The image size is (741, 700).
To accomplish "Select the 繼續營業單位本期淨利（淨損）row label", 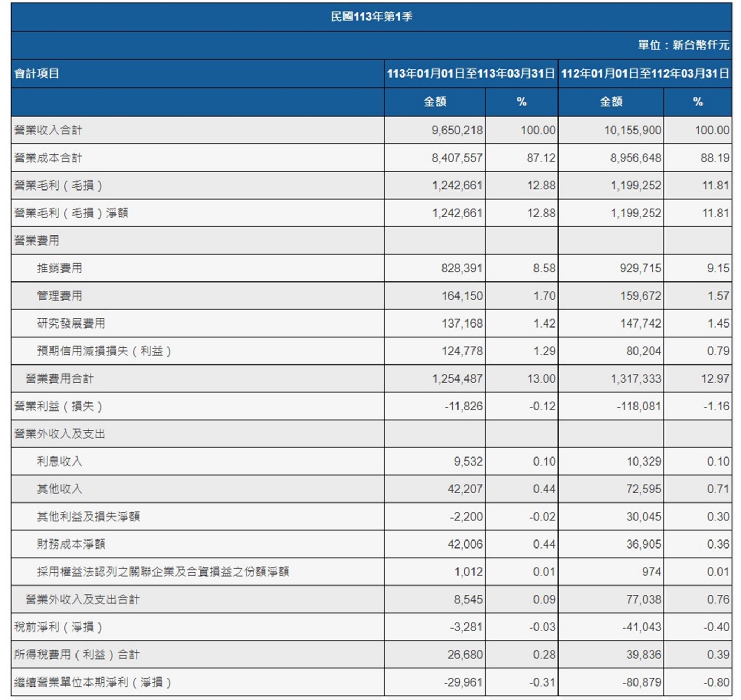I will point(93,682).
